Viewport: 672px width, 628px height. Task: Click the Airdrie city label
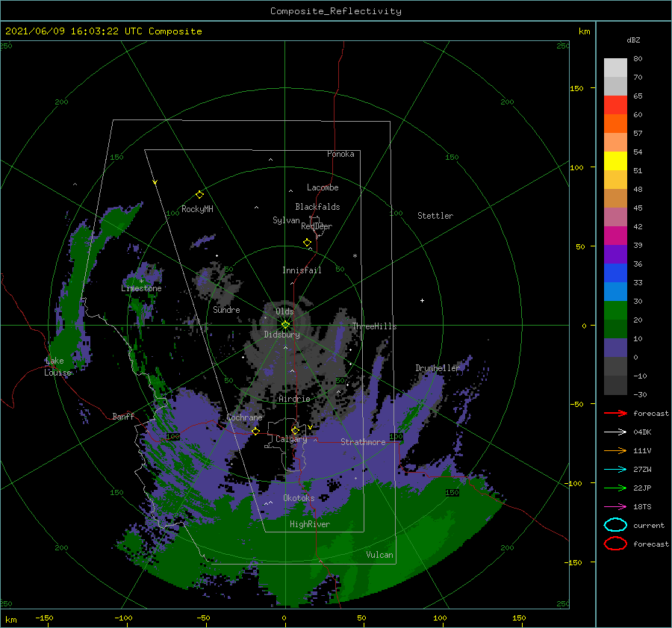tap(294, 399)
